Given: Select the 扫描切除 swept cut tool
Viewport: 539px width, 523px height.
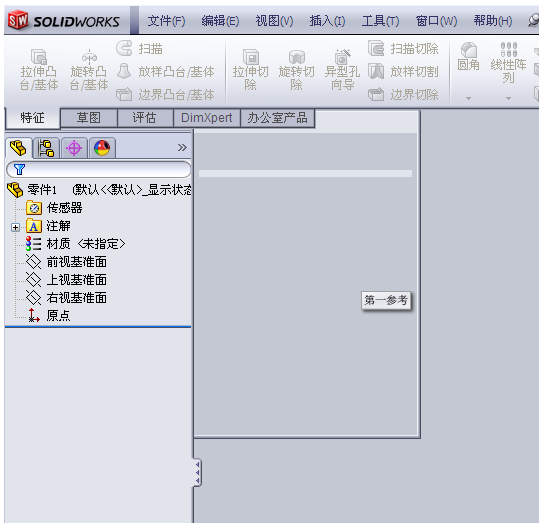Looking at the screenshot, I should 403,48.
